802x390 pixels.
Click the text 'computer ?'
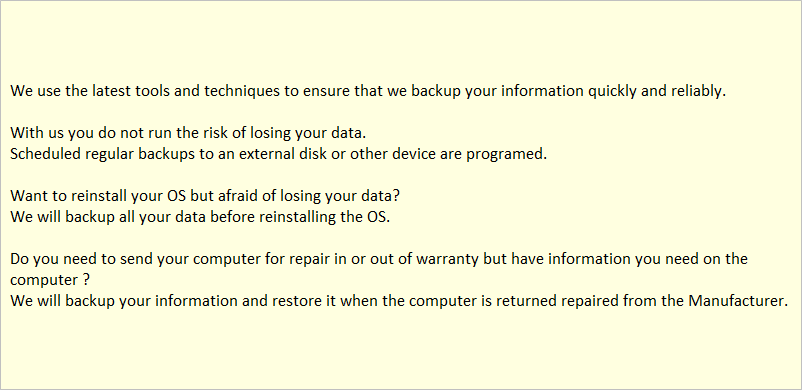[51, 280]
